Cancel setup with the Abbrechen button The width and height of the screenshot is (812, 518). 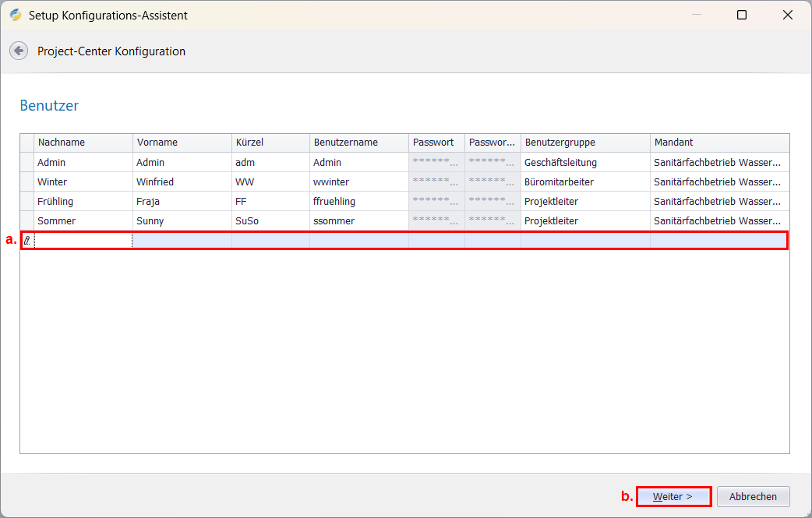tap(753, 496)
